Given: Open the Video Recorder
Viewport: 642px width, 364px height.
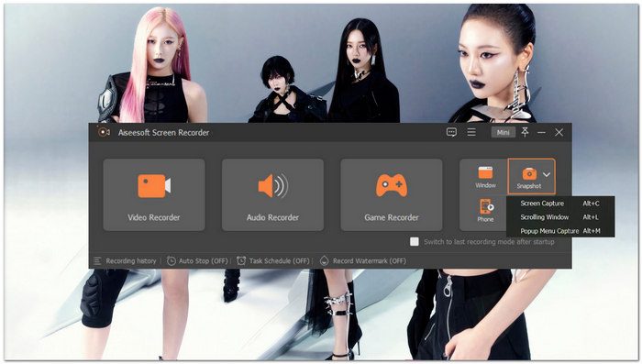Looking at the screenshot, I should point(154,194).
